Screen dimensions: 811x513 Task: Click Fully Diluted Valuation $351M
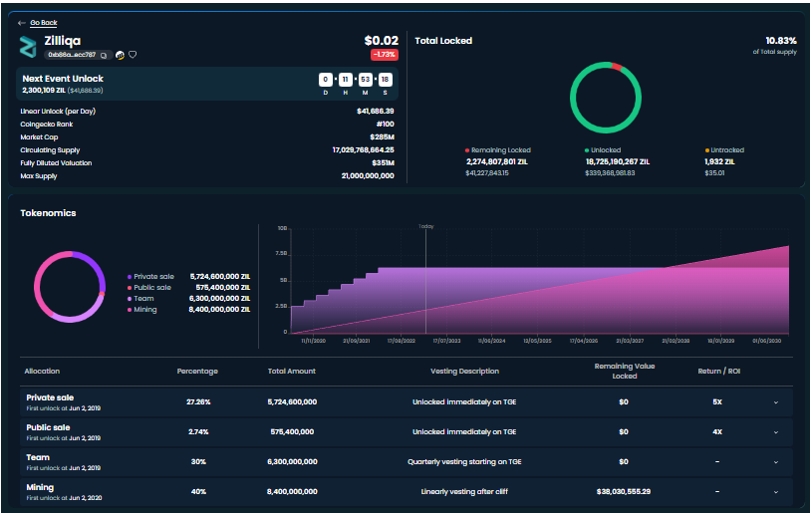pyautogui.click(x=383, y=163)
